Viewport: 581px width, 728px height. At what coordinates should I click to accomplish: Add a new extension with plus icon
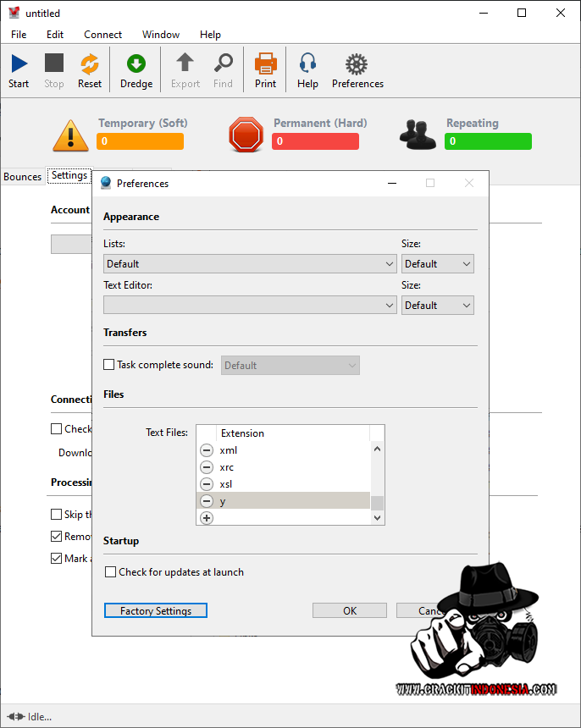(x=207, y=517)
